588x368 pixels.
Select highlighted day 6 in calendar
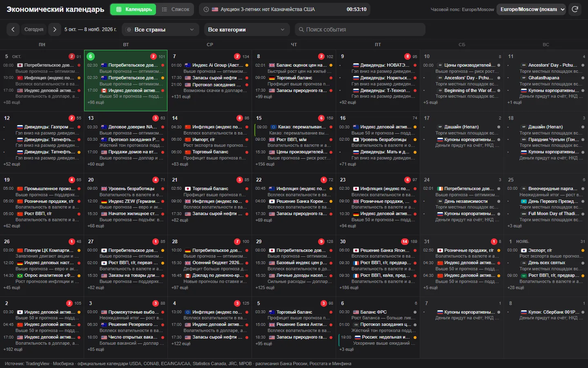point(91,56)
